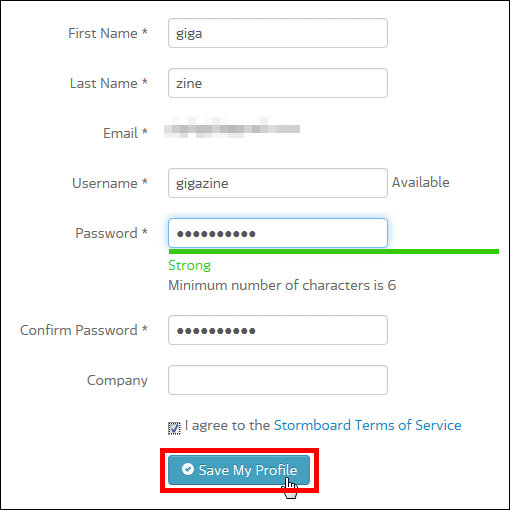This screenshot has width=510, height=510.
Task: Select the empty Company input field
Action: (278, 380)
